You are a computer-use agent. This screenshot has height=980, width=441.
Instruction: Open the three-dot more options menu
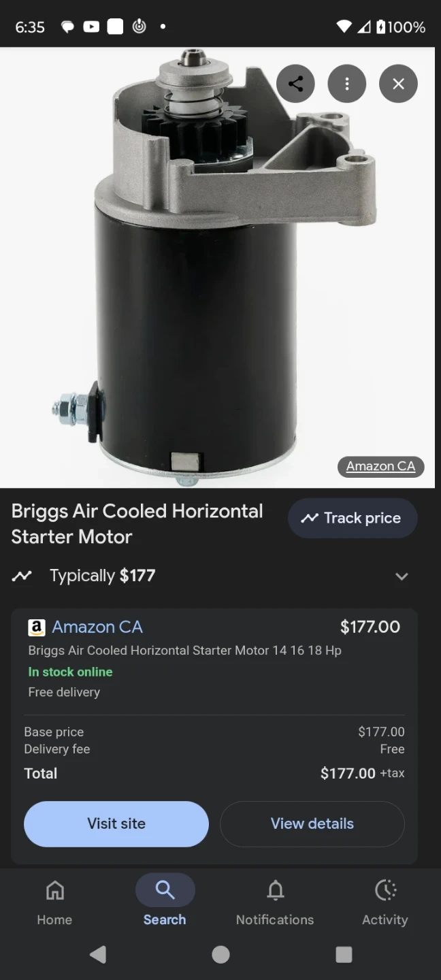pyautogui.click(x=347, y=84)
